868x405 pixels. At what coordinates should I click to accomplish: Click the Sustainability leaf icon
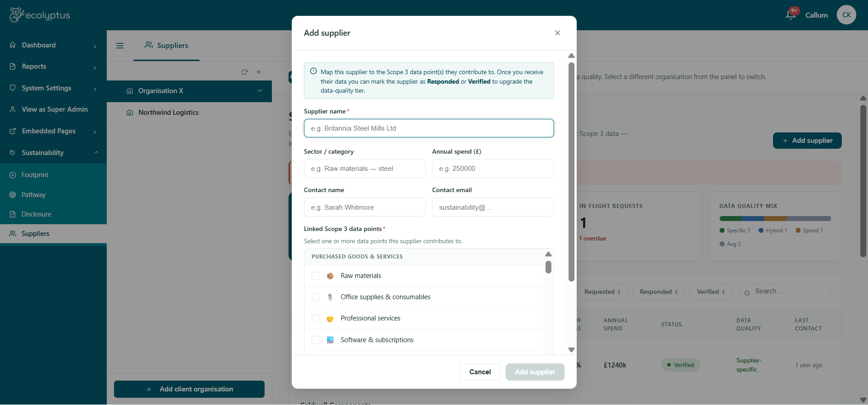click(x=13, y=153)
